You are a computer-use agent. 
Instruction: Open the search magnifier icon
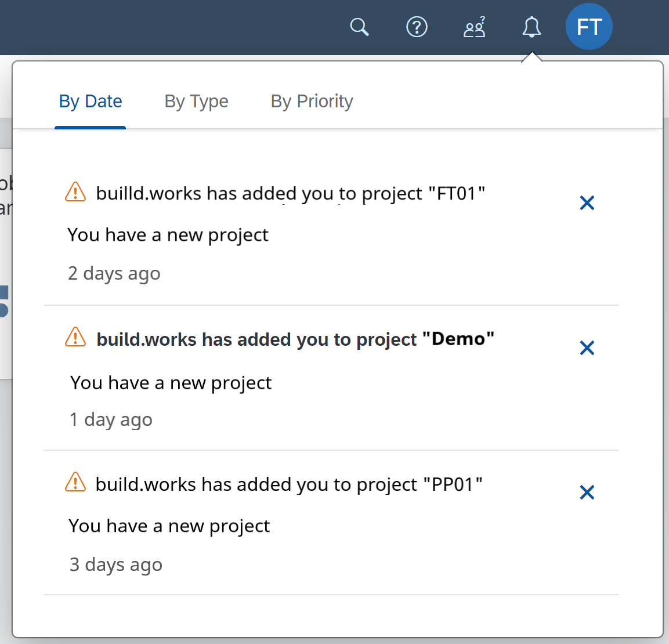(x=359, y=27)
